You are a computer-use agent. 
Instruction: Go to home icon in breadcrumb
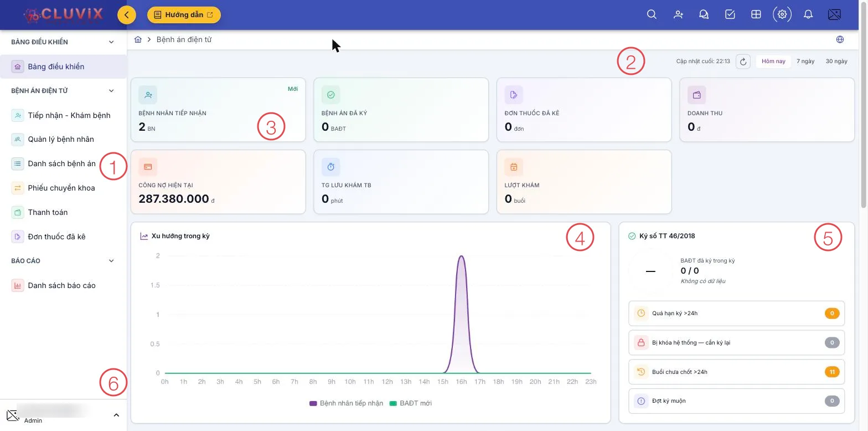pyautogui.click(x=138, y=39)
